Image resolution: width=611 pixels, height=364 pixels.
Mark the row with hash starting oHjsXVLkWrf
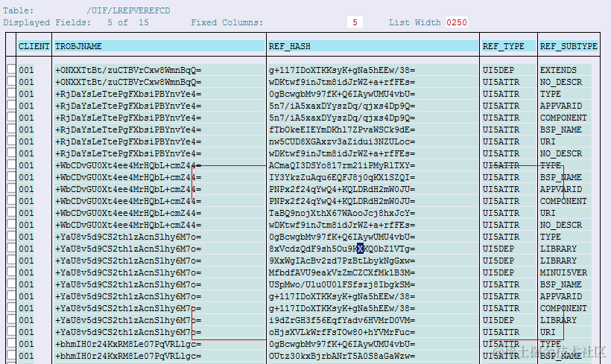(11, 331)
